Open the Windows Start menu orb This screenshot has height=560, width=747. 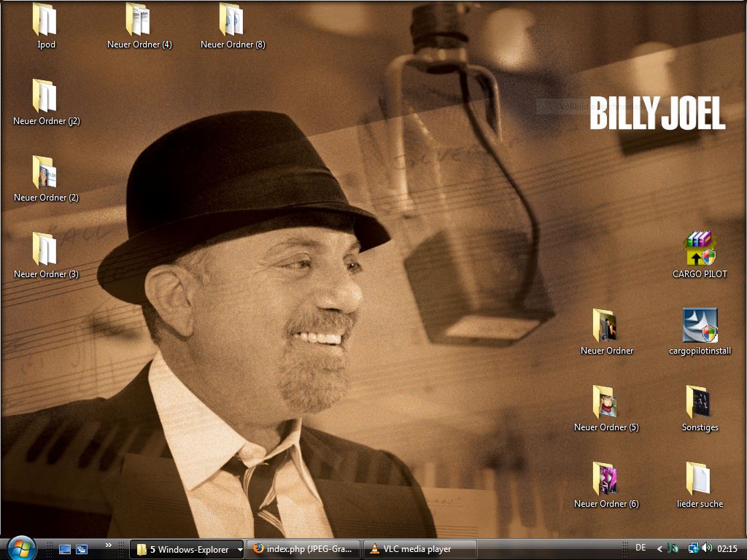click(22, 548)
